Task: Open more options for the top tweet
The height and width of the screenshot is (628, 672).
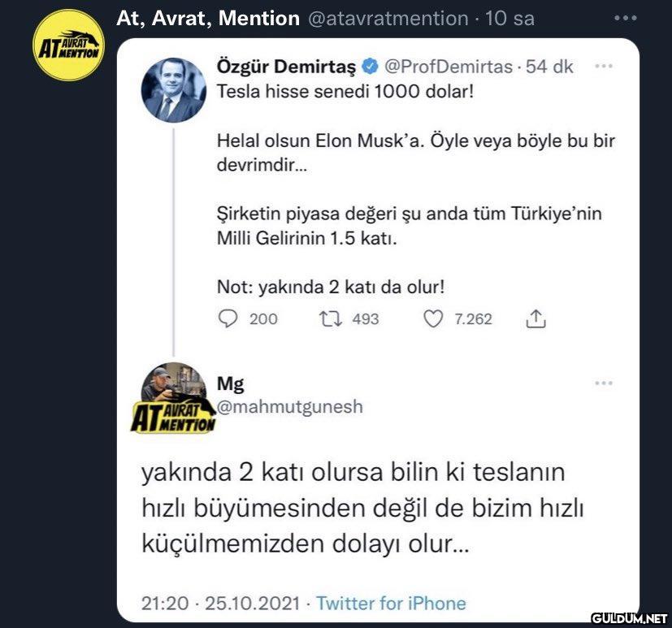Action: tap(626, 18)
